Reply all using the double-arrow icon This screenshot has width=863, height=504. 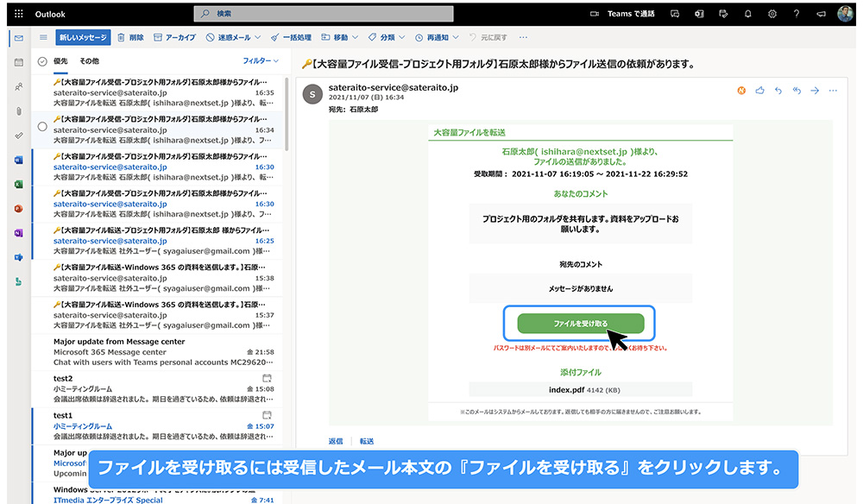797,91
